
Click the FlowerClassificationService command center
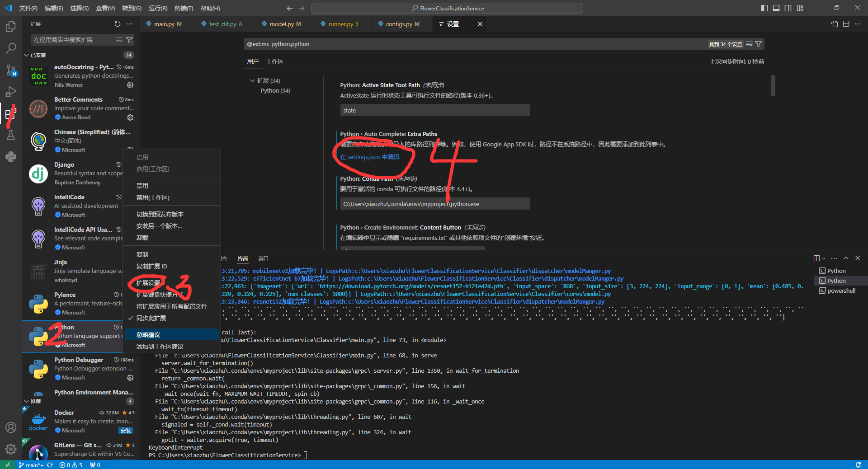pyautogui.click(x=447, y=8)
